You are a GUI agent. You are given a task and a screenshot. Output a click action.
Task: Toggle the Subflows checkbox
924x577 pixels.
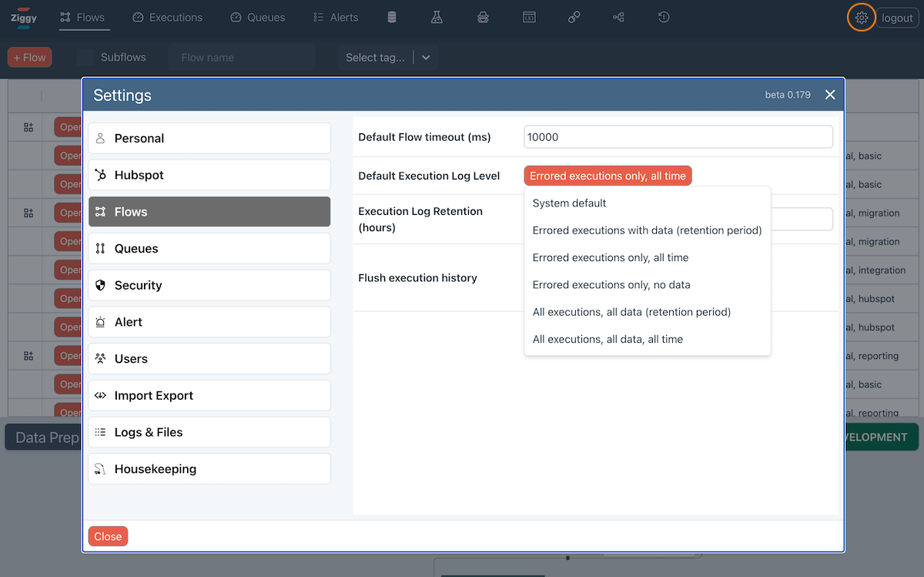click(85, 57)
